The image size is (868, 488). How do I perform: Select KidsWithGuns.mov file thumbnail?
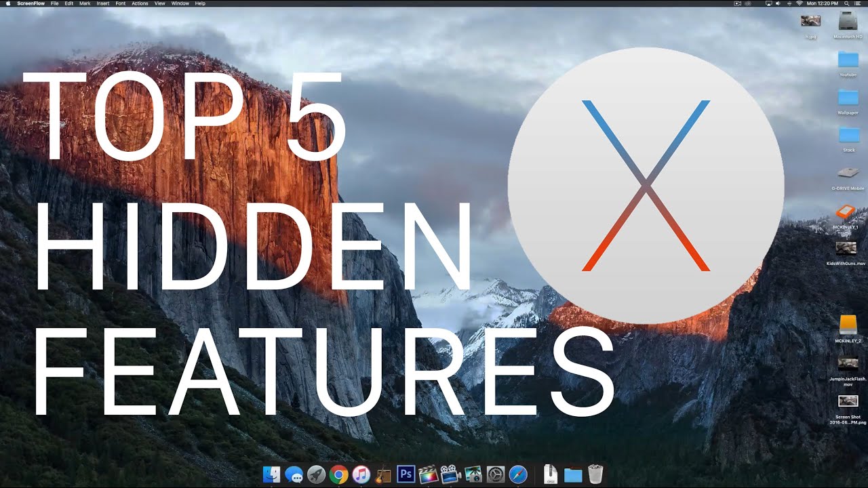[846, 248]
